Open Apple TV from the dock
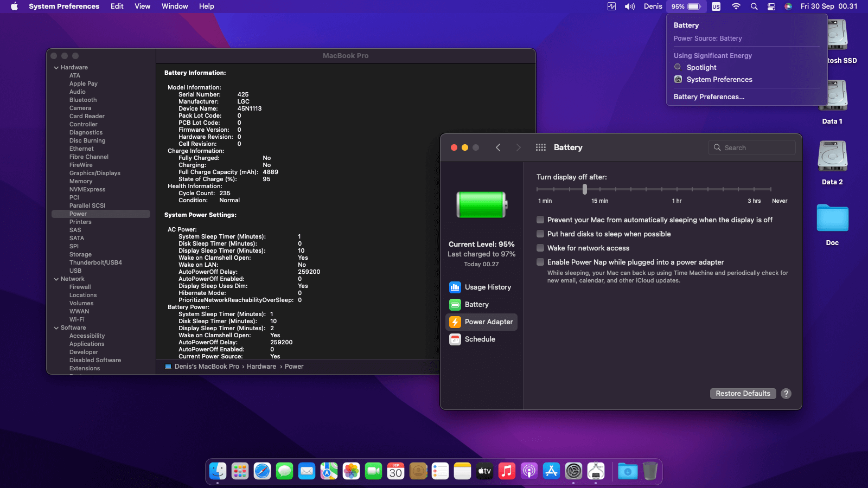 [x=484, y=471]
